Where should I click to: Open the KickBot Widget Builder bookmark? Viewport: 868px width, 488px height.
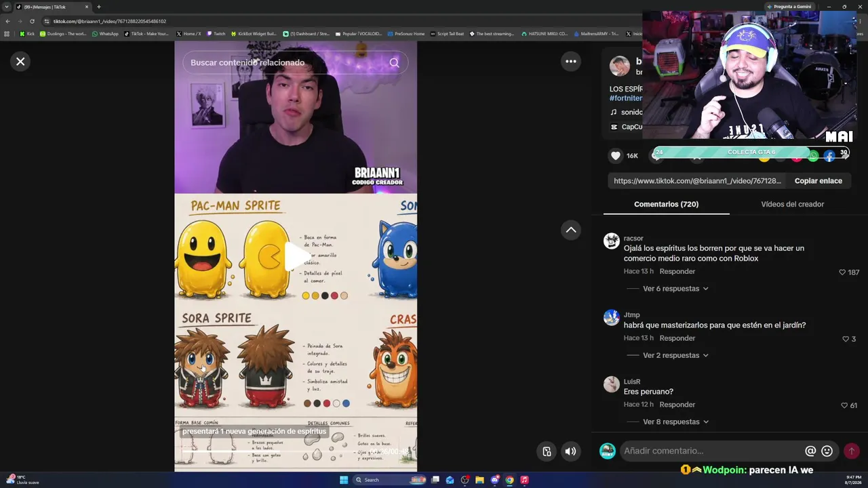pyautogui.click(x=254, y=33)
